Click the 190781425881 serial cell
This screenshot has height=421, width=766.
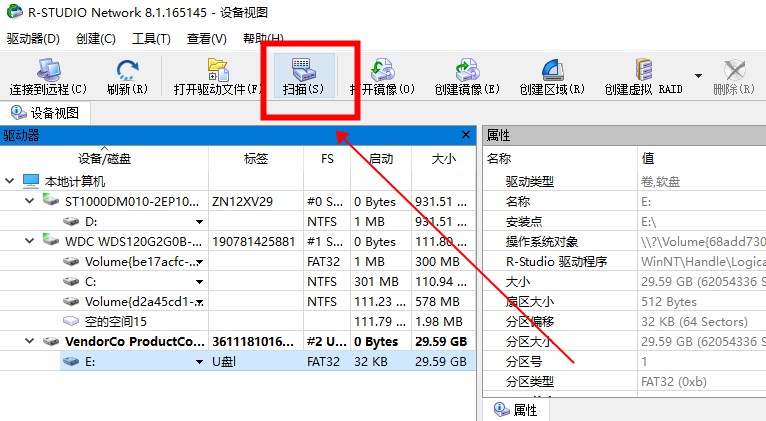click(254, 241)
